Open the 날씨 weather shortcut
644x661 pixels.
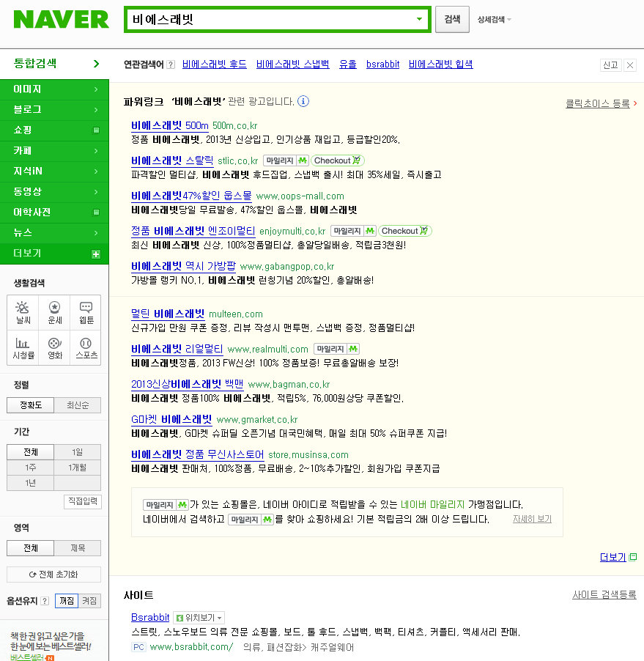pos(23,312)
